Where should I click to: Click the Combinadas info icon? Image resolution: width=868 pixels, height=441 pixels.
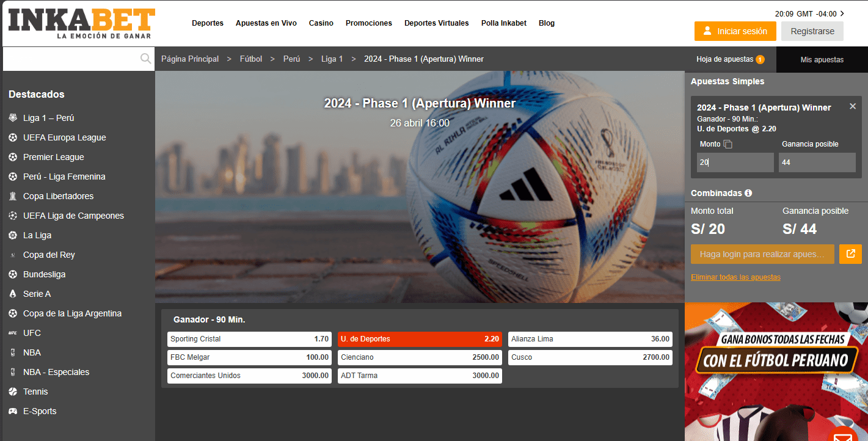pyautogui.click(x=748, y=193)
